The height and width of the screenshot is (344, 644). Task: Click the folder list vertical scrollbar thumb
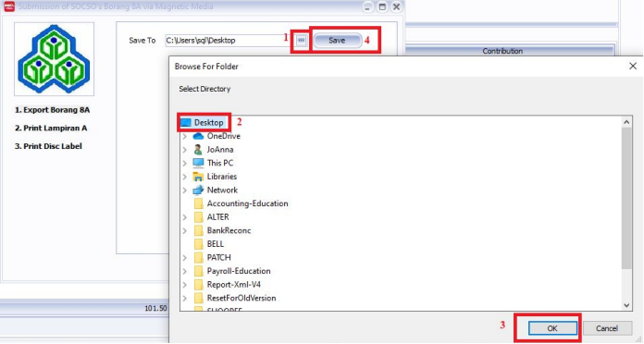626,198
